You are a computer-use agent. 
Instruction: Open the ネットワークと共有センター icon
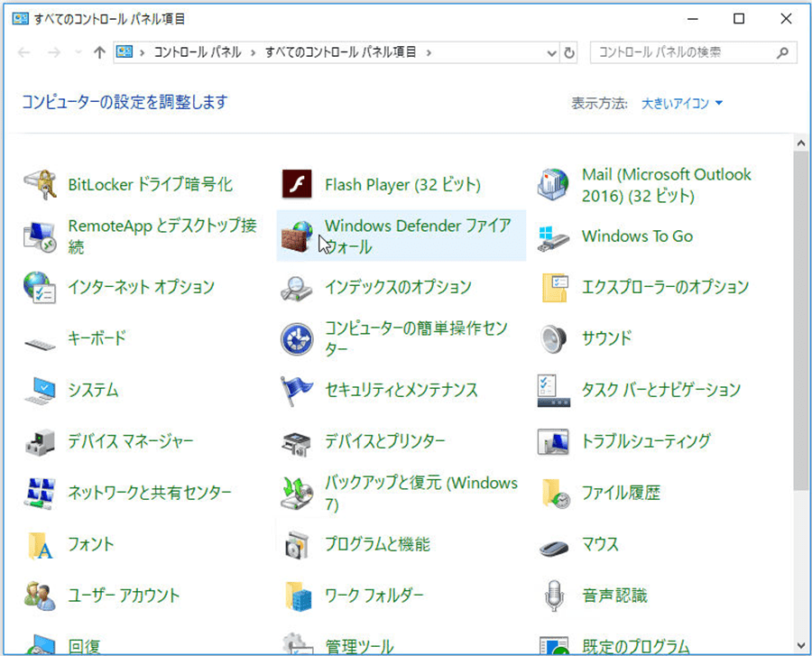tap(40, 493)
